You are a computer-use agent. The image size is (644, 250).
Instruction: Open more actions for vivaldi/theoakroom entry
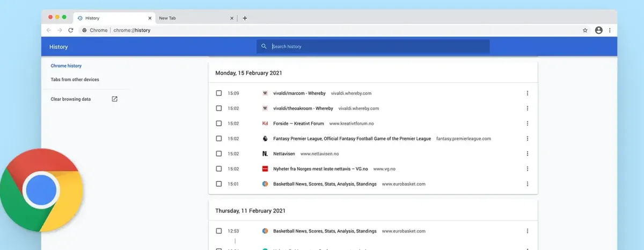pos(527,108)
